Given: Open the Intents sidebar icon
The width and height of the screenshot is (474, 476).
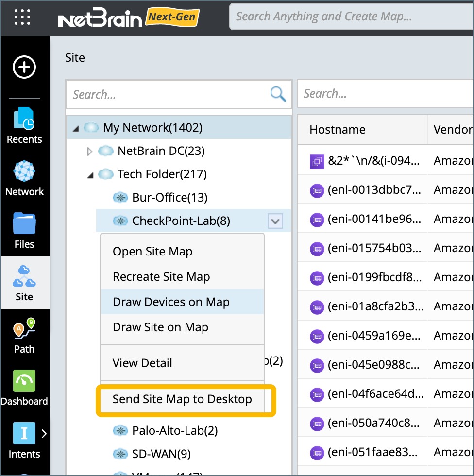Looking at the screenshot, I should (x=24, y=440).
